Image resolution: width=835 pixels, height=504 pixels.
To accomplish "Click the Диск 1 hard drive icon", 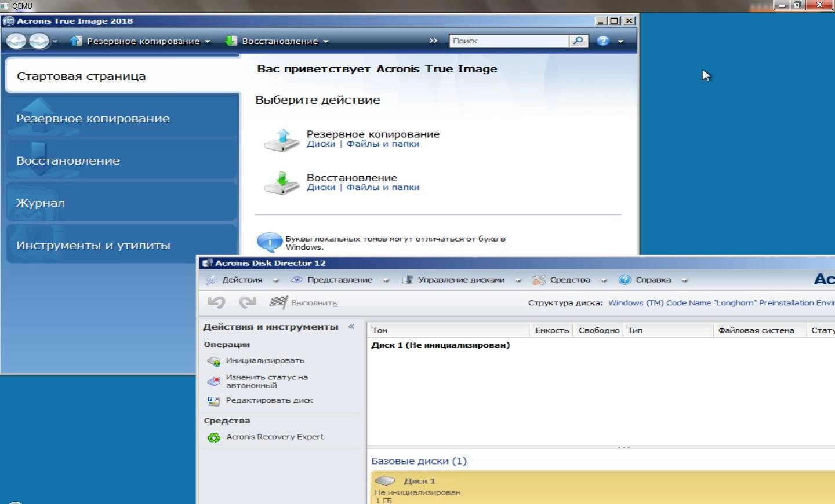I will [x=385, y=481].
